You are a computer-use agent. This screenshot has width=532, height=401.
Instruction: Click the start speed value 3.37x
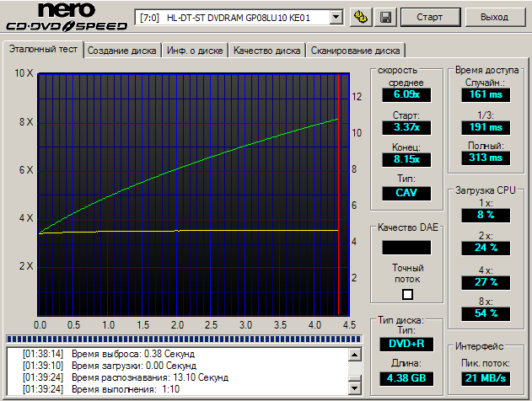(406, 127)
